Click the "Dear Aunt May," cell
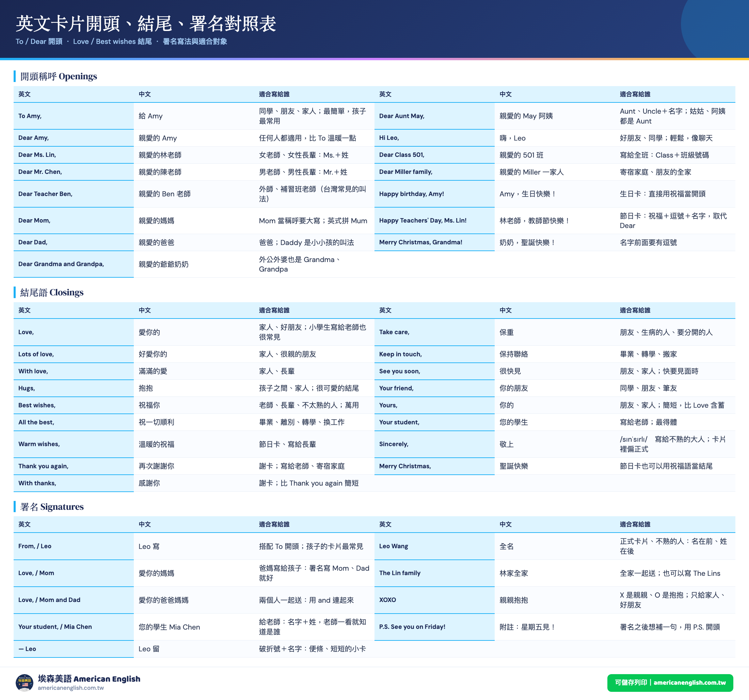Image resolution: width=749 pixels, height=700 pixels. tap(434, 116)
